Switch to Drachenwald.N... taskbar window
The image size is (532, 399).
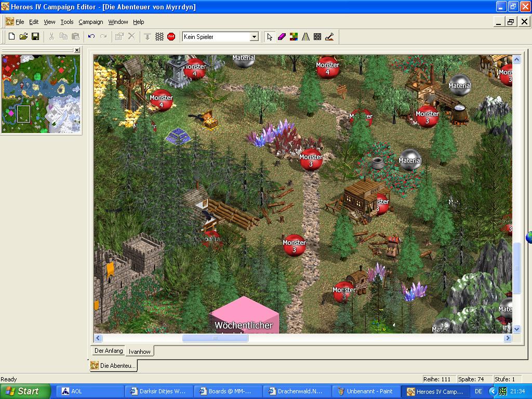coord(297,391)
